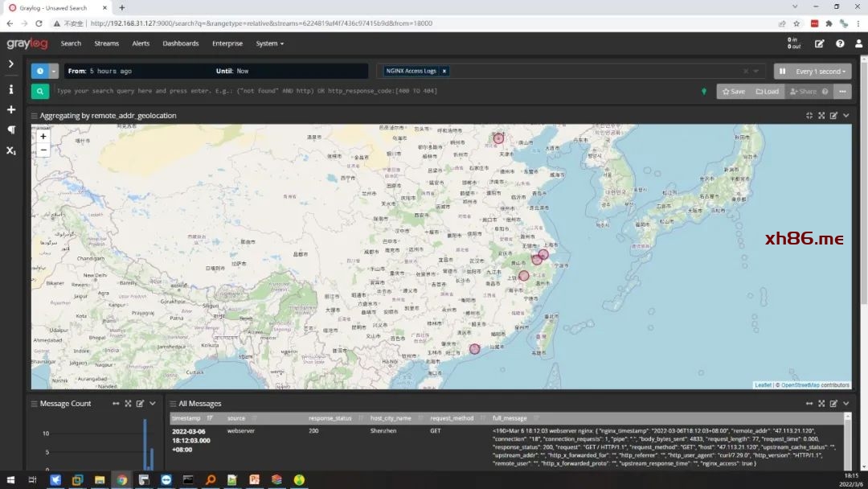868x489 pixels.
Task: Expand the left sidebar chevron
Action: click(x=11, y=64)
